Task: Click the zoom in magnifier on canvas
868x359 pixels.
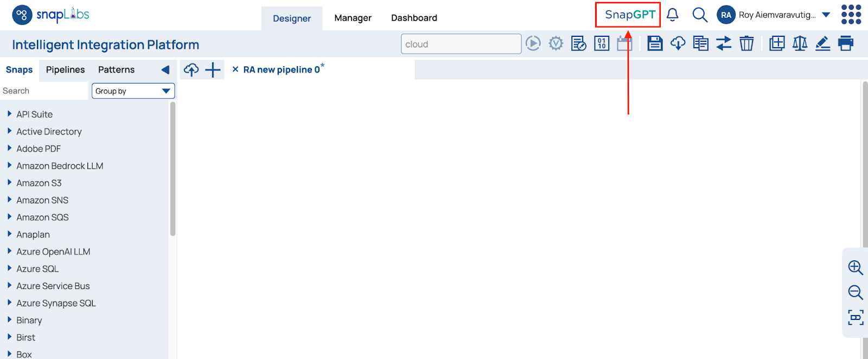Action: (856, 267)
